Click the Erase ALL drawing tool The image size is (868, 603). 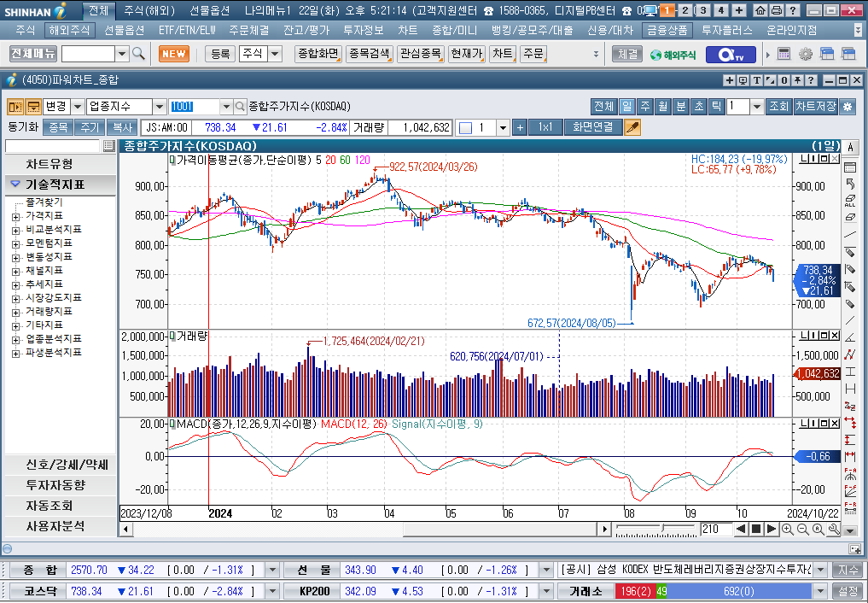tap(850, 201)
